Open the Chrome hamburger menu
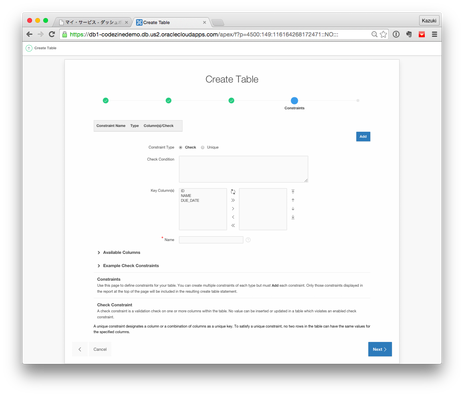This screenshot has width=464, height=396. [434, 34]
